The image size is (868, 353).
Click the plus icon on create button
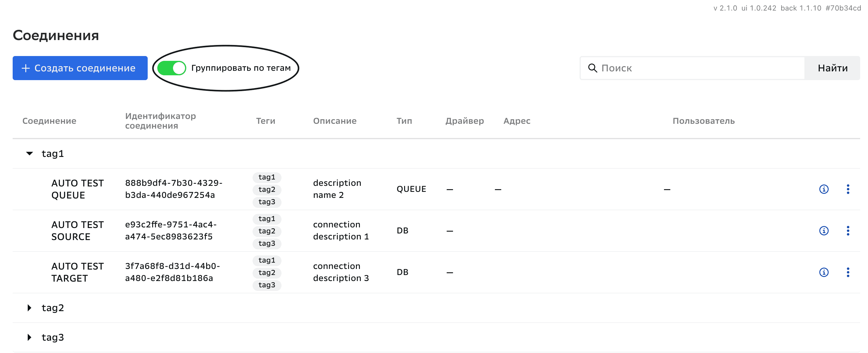[26, 68]
